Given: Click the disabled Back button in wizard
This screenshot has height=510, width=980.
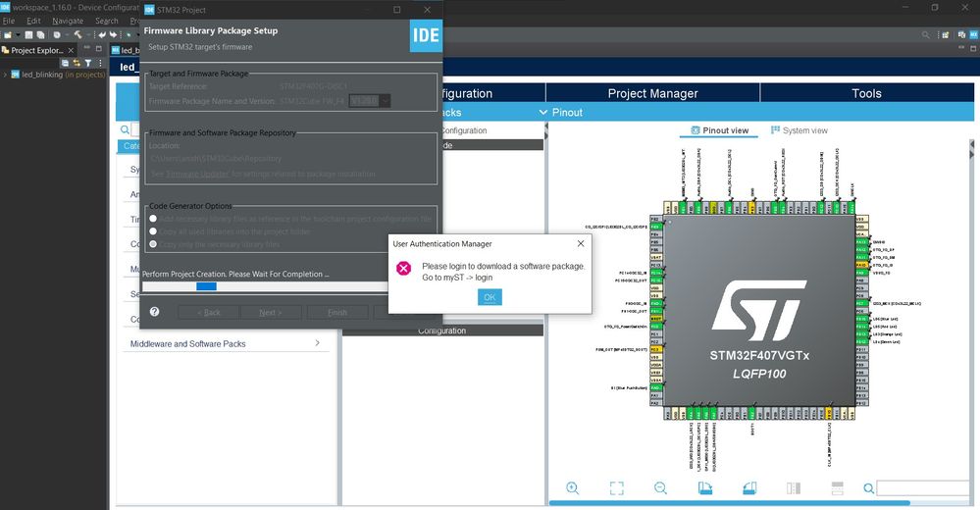Looking at the screenshot, I should 209,313.
